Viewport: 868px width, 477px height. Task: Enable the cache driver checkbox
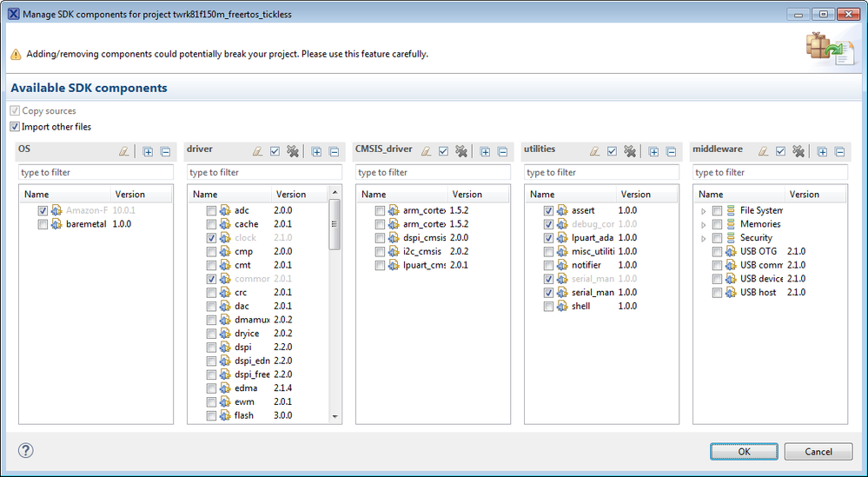pos(211,224)
